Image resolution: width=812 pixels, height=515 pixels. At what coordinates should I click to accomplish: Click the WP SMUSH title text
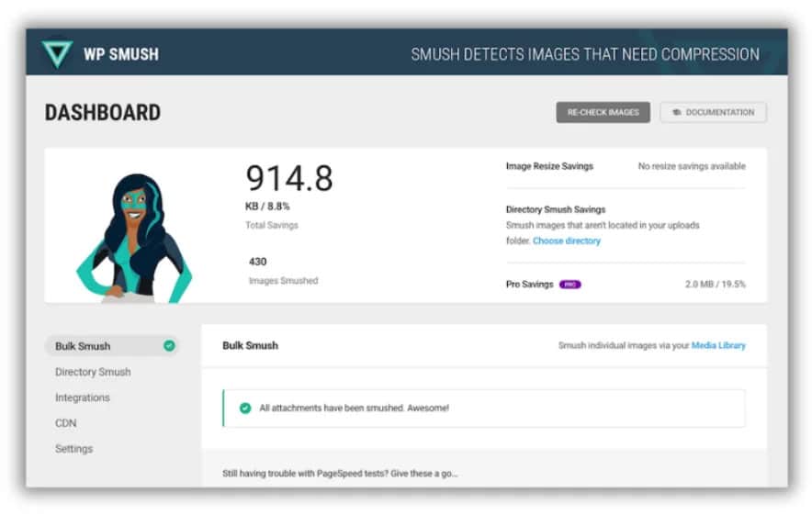click(121, 54)
